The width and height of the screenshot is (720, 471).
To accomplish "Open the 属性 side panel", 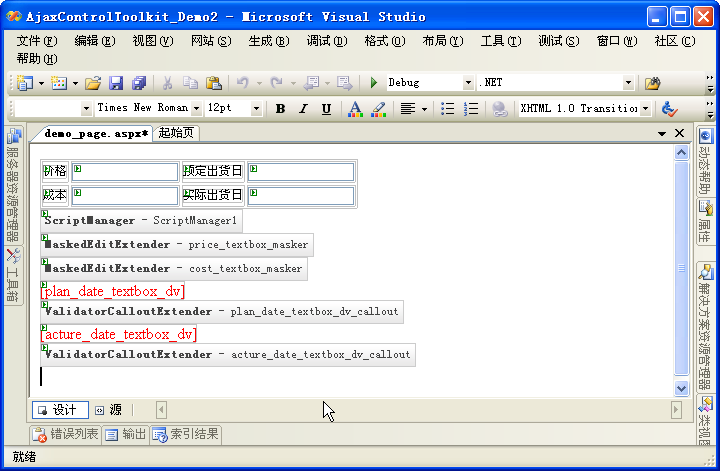I will tap(705, 221).
